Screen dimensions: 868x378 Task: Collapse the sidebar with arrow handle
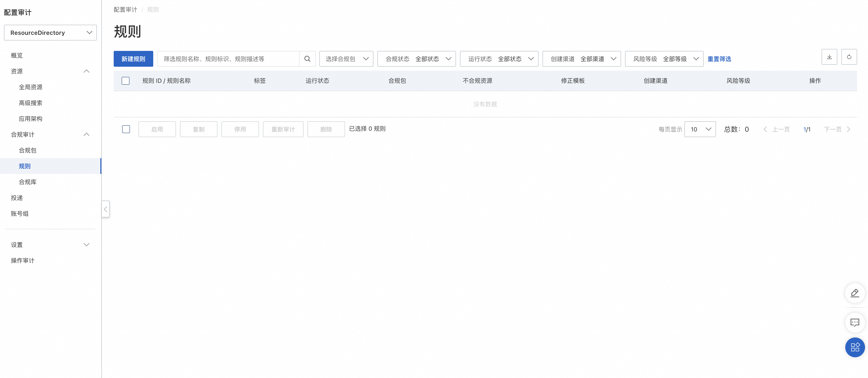pos(106,209)
